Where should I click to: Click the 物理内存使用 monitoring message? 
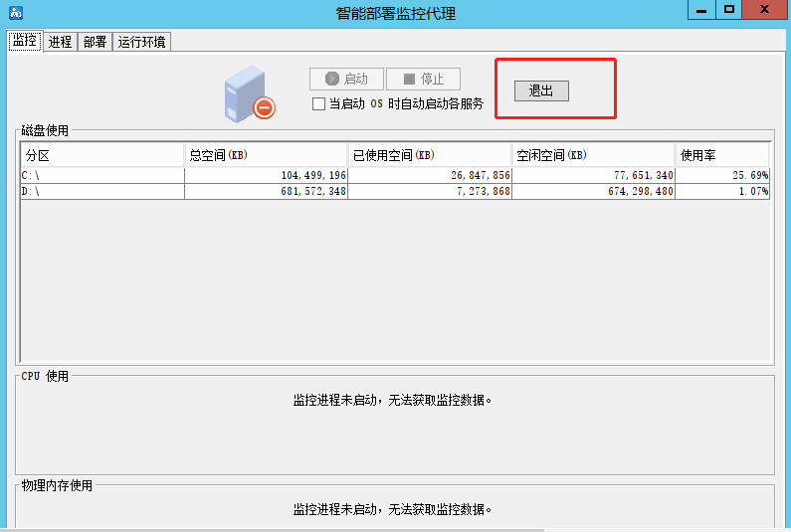click(x=392, y=510)
